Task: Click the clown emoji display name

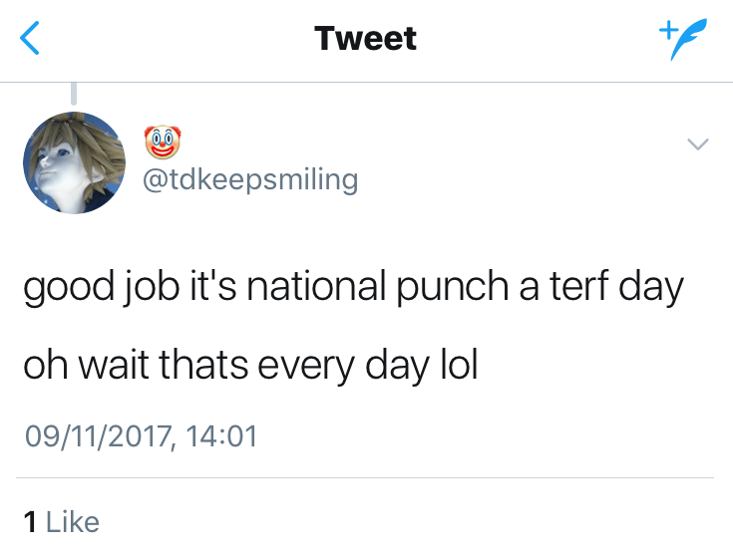Action: pyautogui.click(x=162, y=142)
